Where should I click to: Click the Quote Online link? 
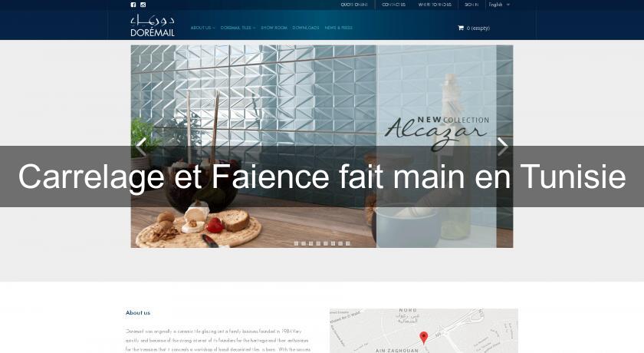click(x=354, y=5)
